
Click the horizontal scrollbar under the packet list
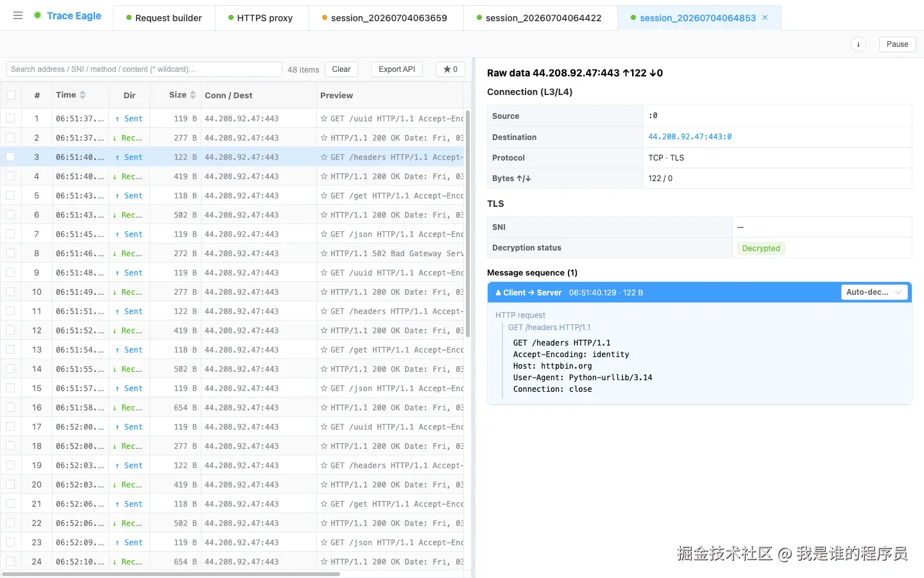[171, 574]
